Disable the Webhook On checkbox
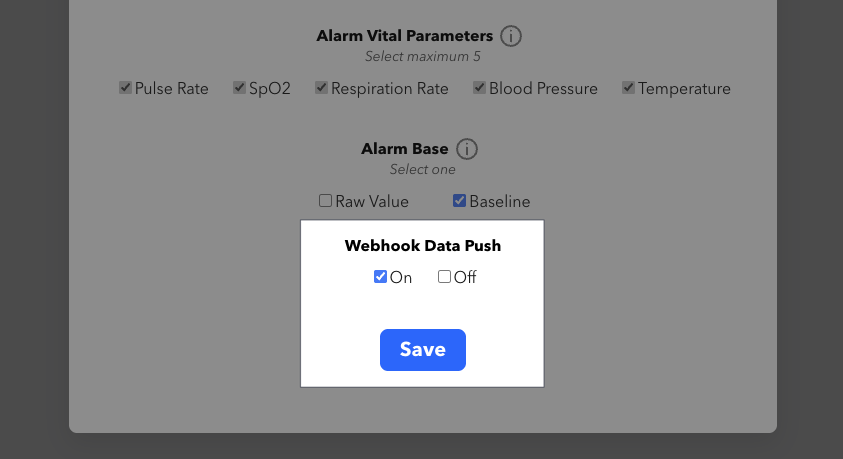Viewport: 843px width, 459px height. click(381, 277)
